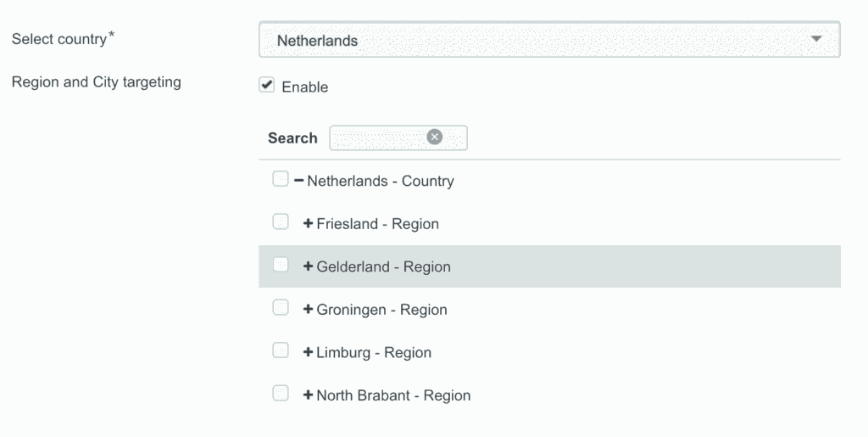
Task: Open the Select country dropdown
Action: click(x=548, y=40)
